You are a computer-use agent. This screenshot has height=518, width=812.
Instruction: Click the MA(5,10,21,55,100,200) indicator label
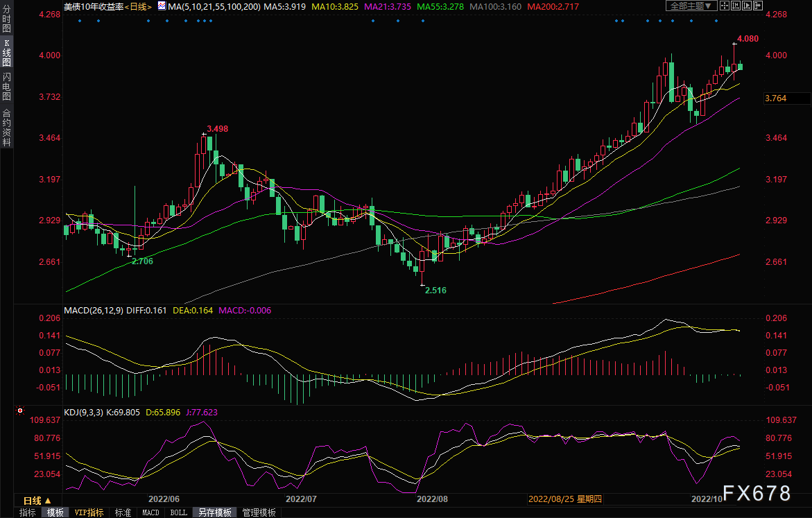pos(214,7)
